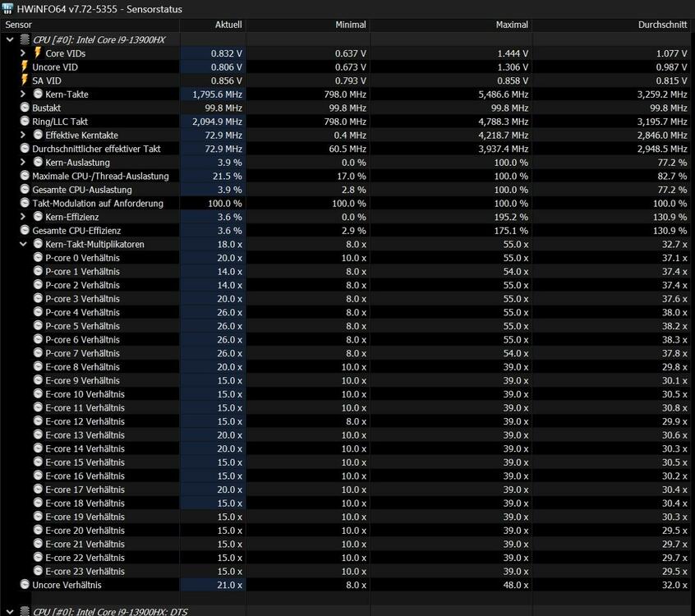Click the Aktuell column header

click(228, 25)
